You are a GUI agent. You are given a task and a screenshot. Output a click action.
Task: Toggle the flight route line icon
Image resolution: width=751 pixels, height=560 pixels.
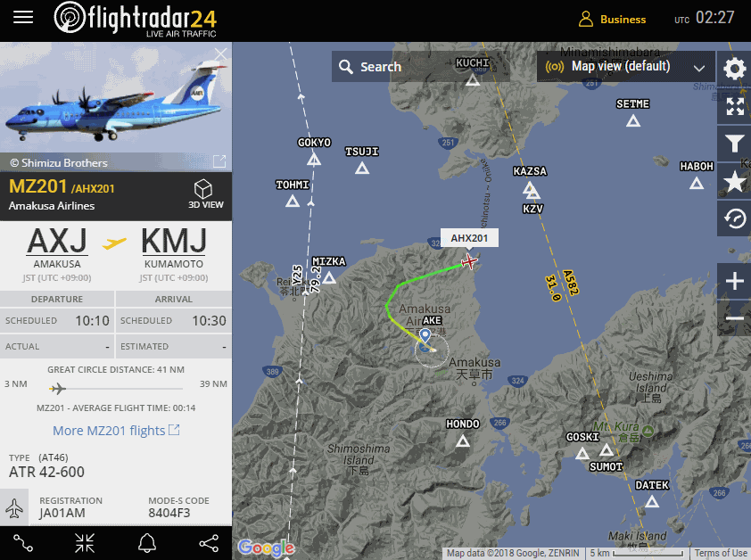pos(23,543)
